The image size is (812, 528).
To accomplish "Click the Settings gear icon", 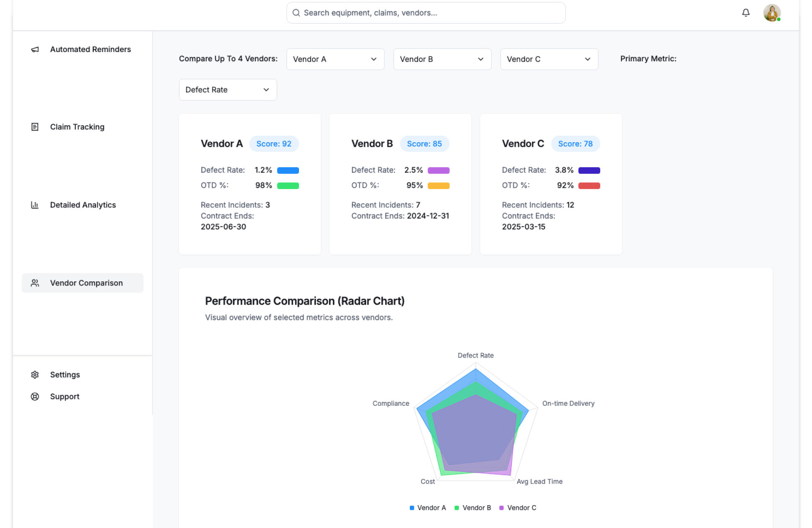I will pos(35,375).
